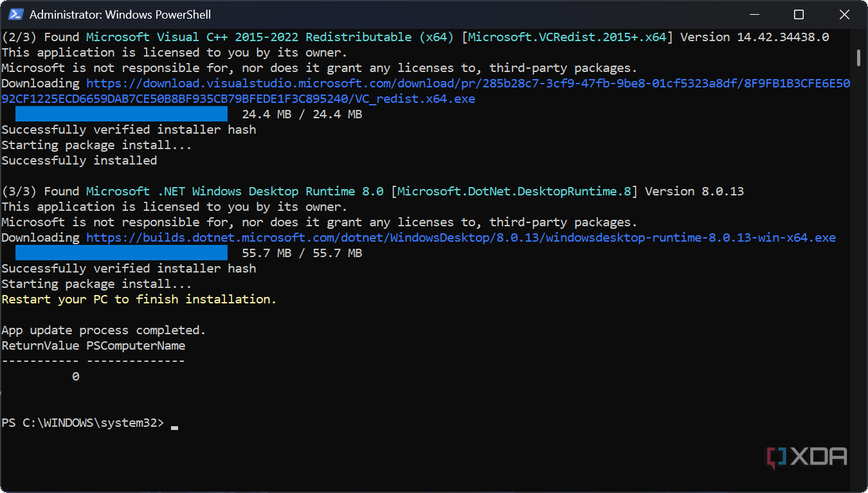868x493 pixels.
Task: Click the yellow "Restart your PC to finish installation." message
Action: tap(139, 299)
